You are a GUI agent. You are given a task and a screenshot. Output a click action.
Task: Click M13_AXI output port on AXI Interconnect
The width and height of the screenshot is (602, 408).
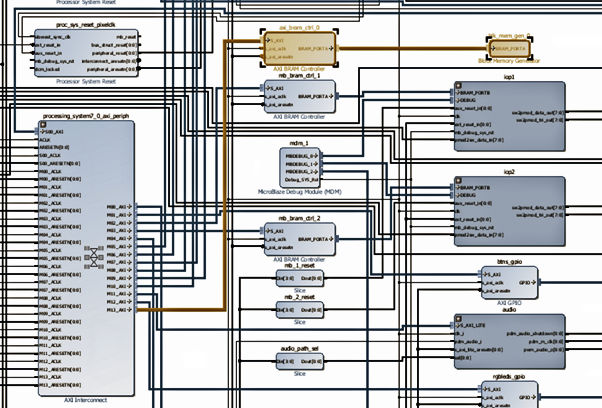pyautogui.click(x=119, y=310)
